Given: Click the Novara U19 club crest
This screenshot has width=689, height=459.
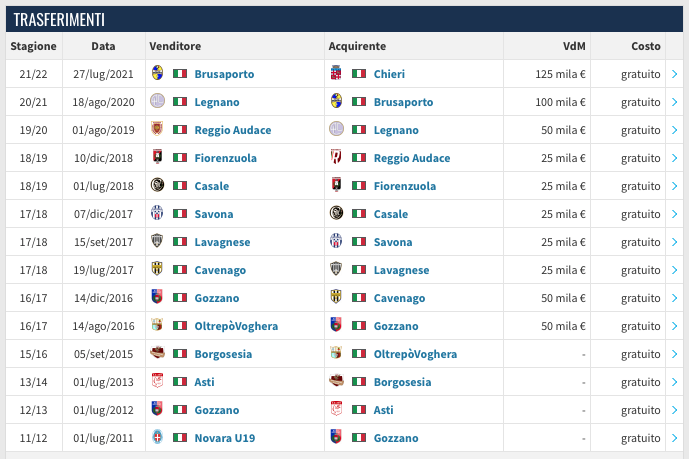Looking at the screenshot, I should pyautogui.click(x=157, y=438).
